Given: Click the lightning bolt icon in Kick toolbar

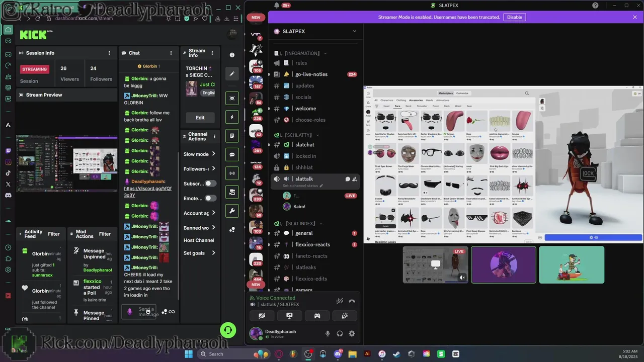Looking at the screenshot, I should click(x=232, y=117).
